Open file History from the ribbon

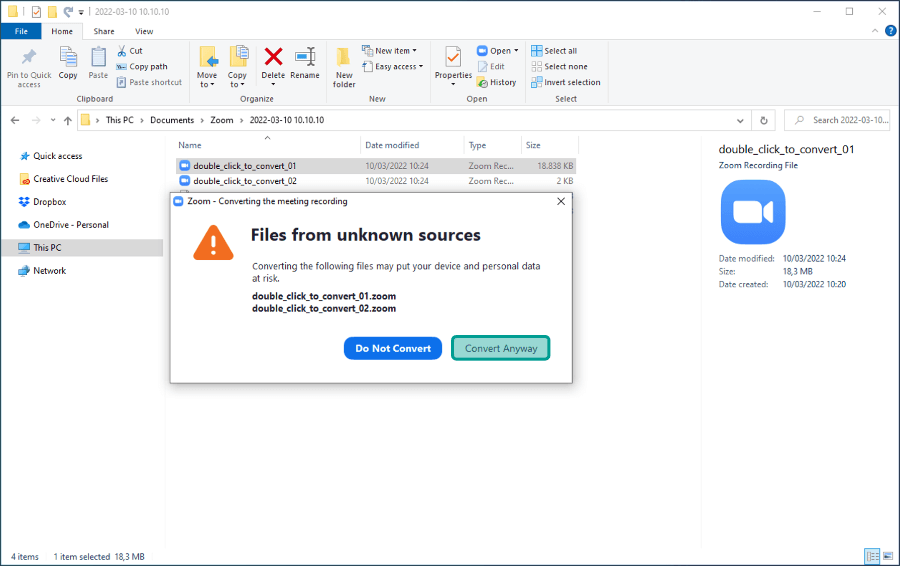tap(496, 82)
